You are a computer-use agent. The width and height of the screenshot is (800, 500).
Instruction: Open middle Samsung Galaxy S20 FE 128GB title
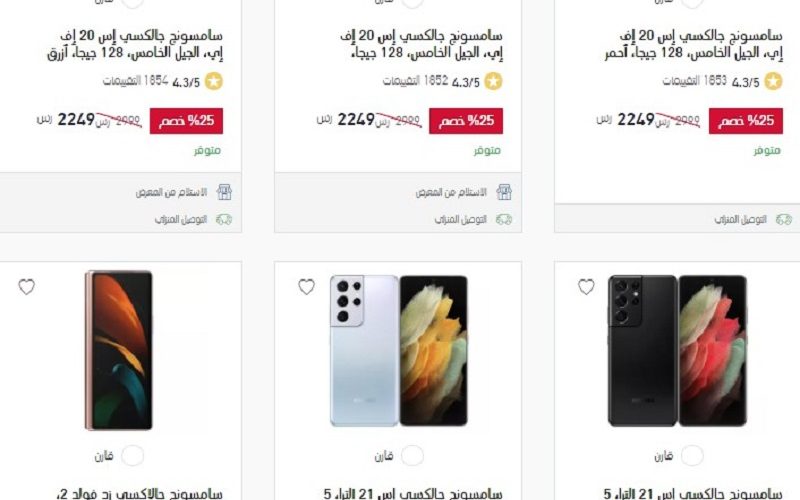421,44
